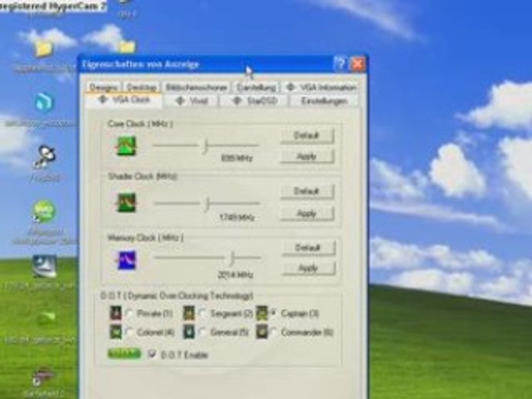Select the Captain (3) radio button

[274, 313]
